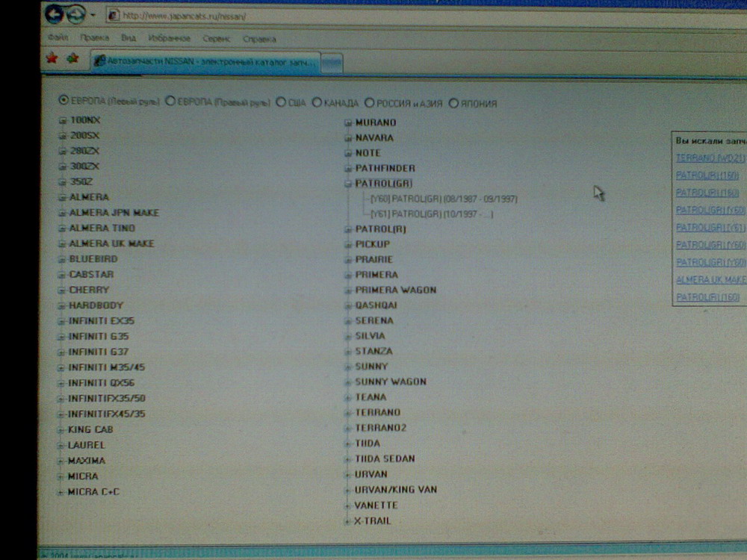Click the URVAN/KING VAN model name
The height and width of the screenshot is (560, 747).
[395, 490]
